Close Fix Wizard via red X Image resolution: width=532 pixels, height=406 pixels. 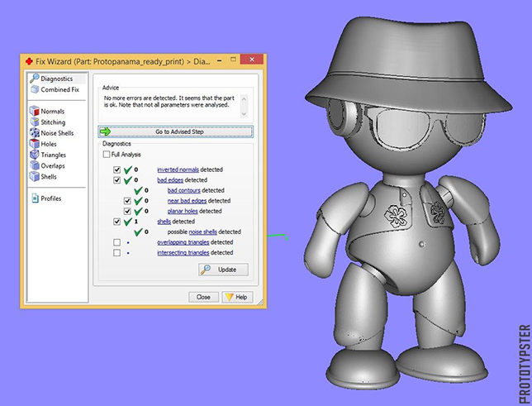coord(252,60)
